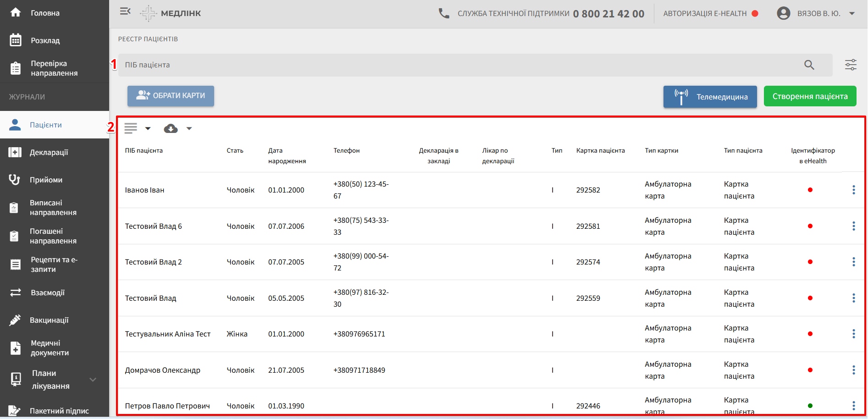This screenshot has height=419, width=868.
Task: Open Вакцинації from the sidebar
Action: pyautogui.click(x=49, y=320)
